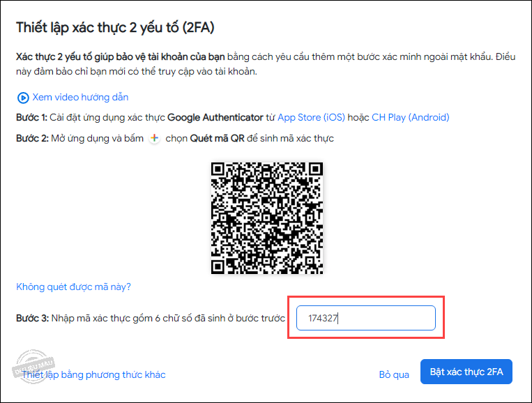Click the Bước 3: label

click(33, 318)
